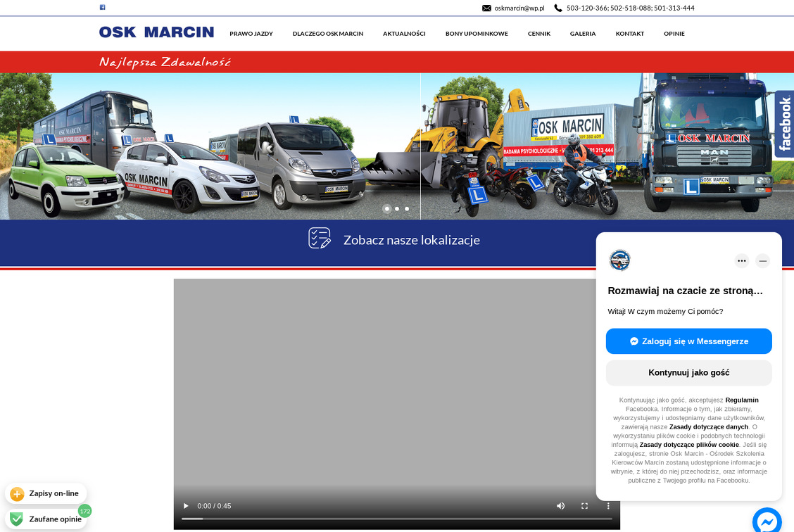Click the email envelope icon

[486, 8]
